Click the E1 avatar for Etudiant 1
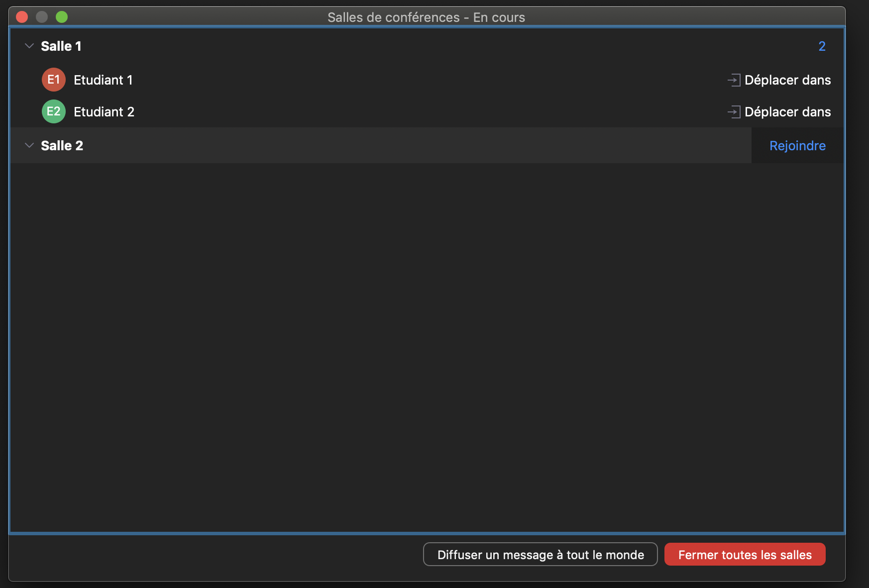This screenshot has width=869, height=588. tap(54, 80)
